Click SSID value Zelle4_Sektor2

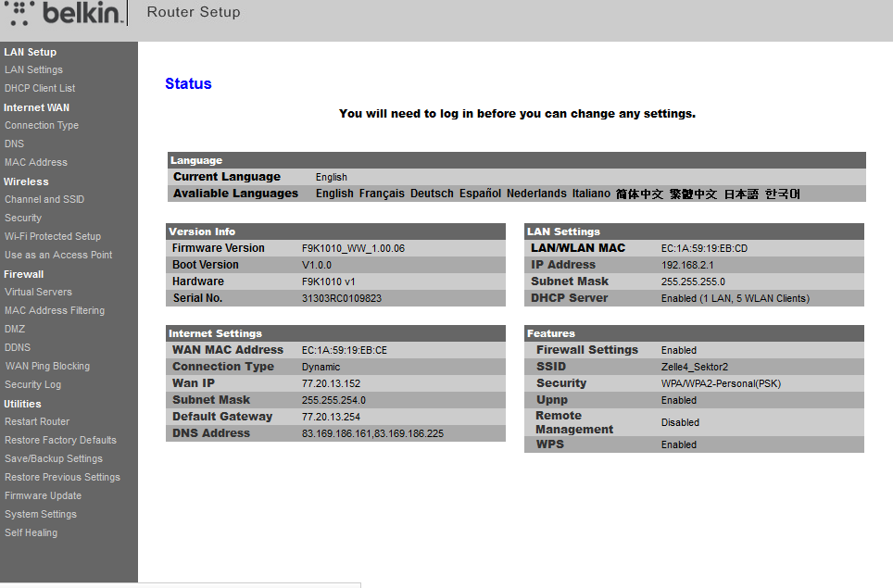pyautogui.click(x=695, y=367)
